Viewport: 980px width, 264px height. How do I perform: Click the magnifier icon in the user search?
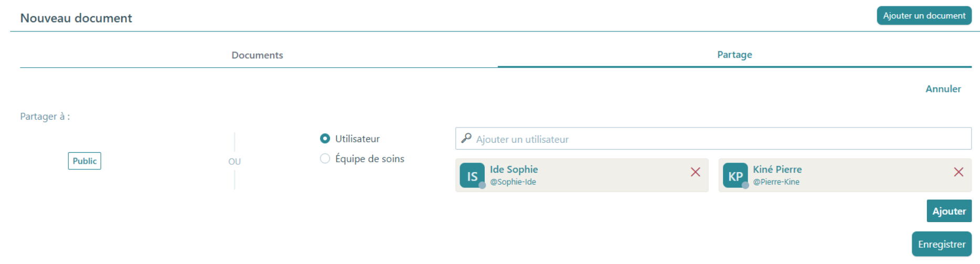(x=466, y=138)
